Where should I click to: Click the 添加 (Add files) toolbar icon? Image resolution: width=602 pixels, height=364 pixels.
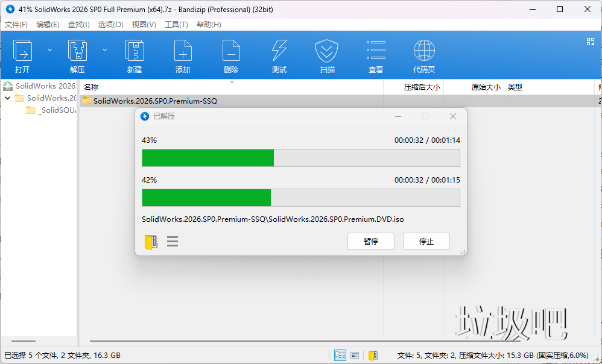[183, 51]
